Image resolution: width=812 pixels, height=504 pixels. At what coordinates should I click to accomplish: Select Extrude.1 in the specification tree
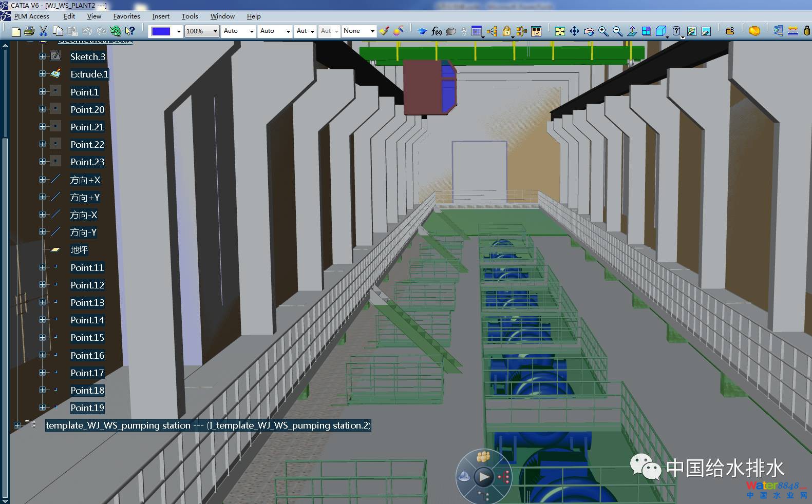[x=89, y=74]
